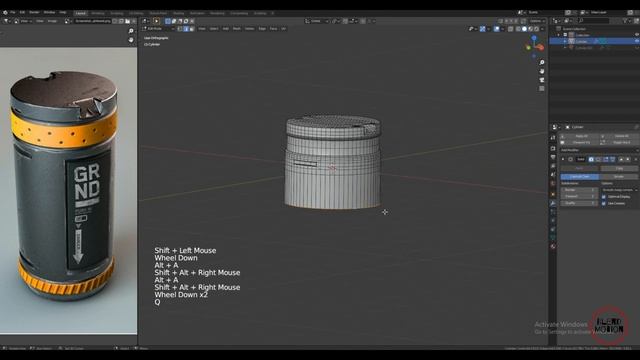640x360 pixels.
Task: Open UV smooth options dropdown in modifier
Action: (620, 190)
